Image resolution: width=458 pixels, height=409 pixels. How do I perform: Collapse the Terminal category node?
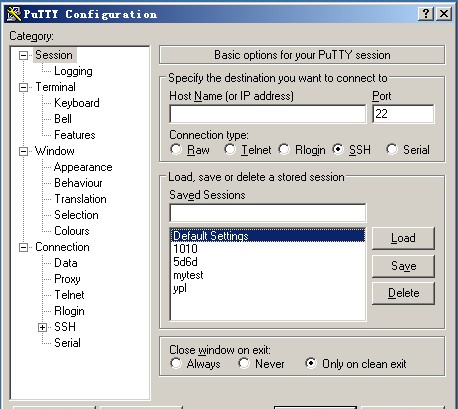23,87
